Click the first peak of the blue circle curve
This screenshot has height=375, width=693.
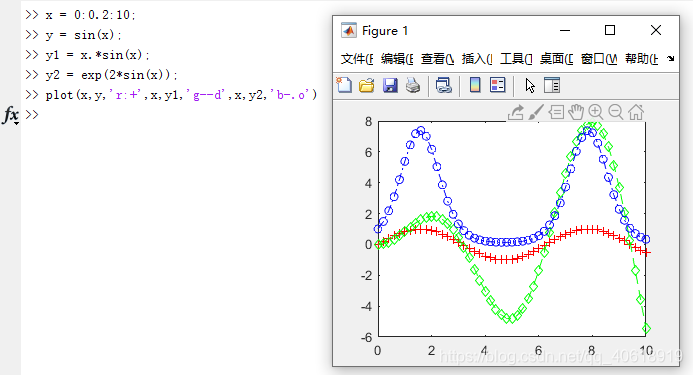(x=420, y=131)
